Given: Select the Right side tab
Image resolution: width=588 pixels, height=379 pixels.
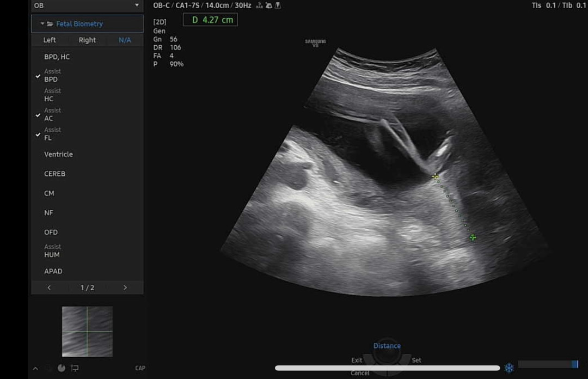Looking at the screenshot, I should (87, 40).
